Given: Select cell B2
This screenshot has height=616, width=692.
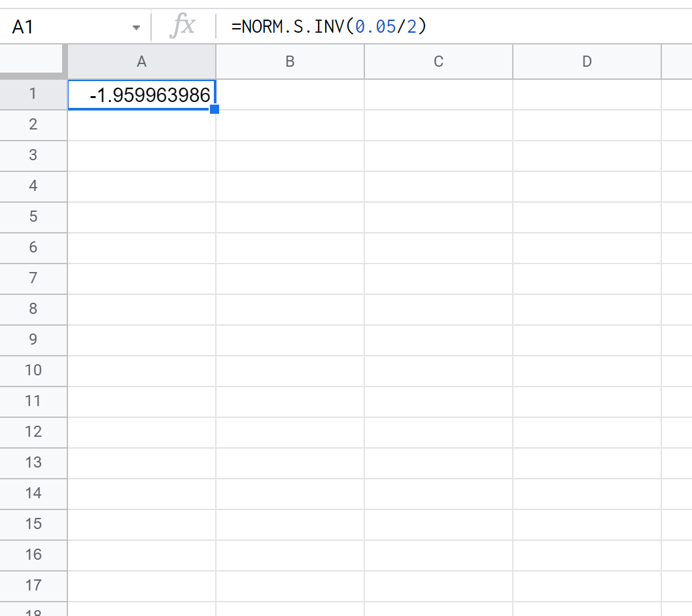Looking at the screenshot, I should click(x=290, y=125).
